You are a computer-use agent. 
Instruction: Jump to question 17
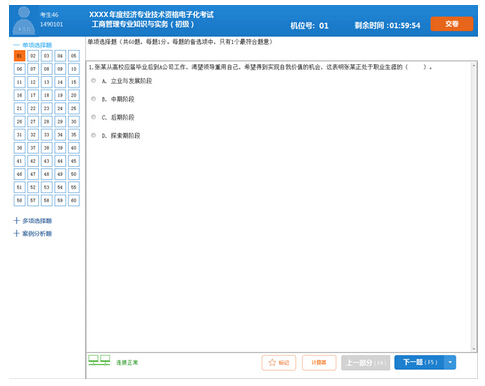pos(33,95)
